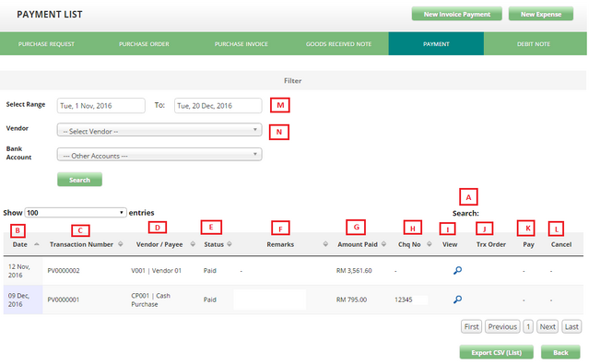Screen dimensions: 600x364
Task: Sort by Vendor / Payee arrow
Action: click(x=193, y=244)
